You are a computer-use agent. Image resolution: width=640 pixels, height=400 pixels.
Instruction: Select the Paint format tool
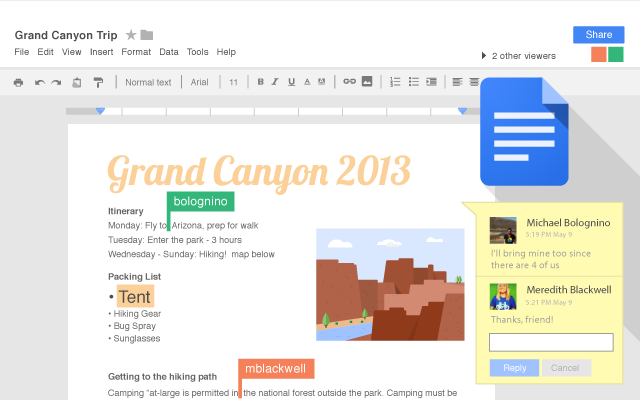[x=98, y=82]
